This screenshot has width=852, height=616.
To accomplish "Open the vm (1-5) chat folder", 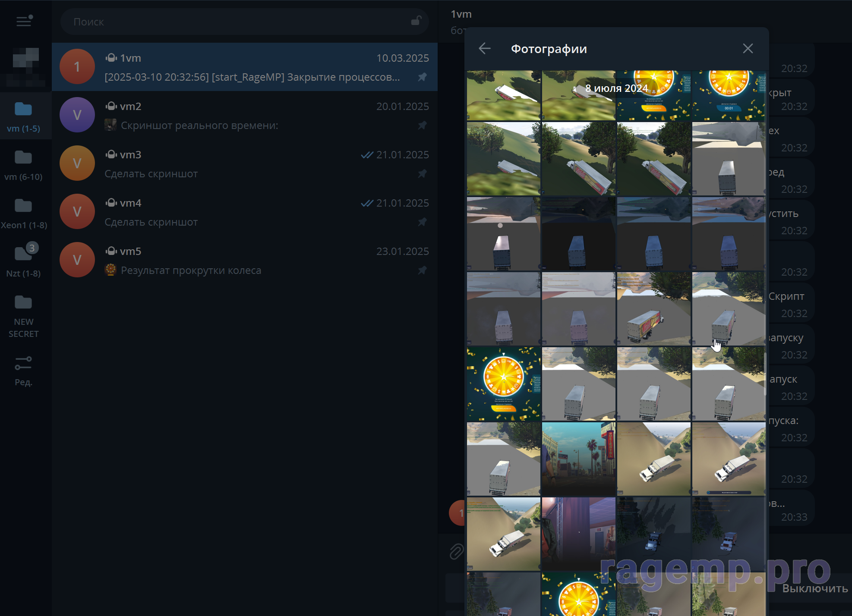I will point(24,116).
